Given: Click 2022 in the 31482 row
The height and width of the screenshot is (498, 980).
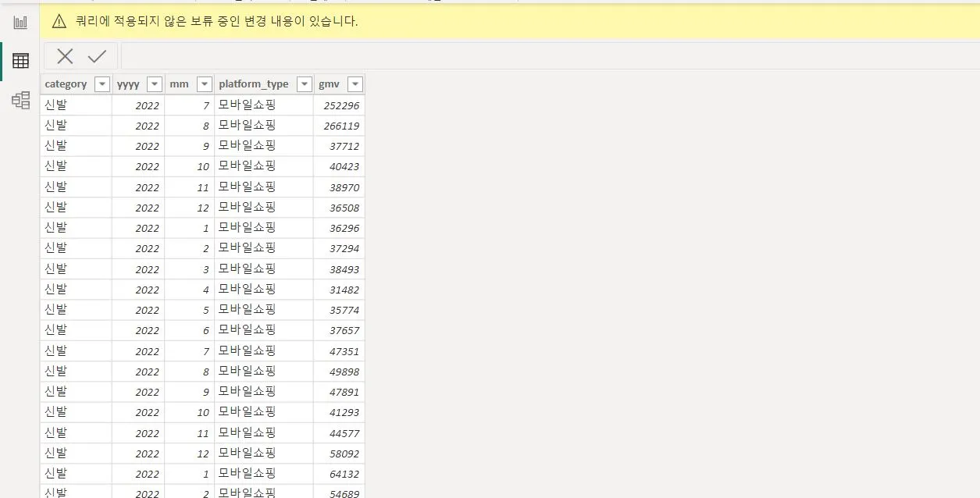Looking at the screenshot, I should pos(147,290).
